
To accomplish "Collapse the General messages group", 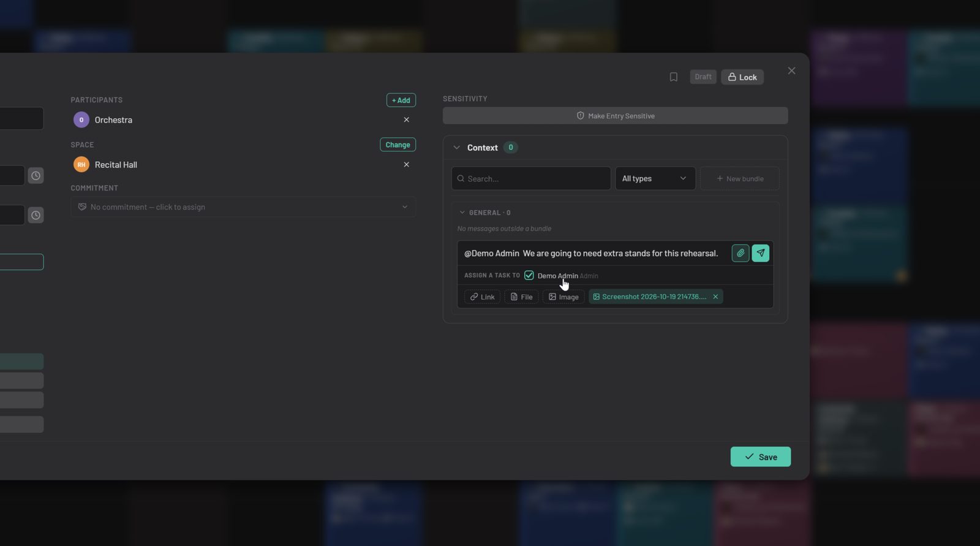I will click(x=462, y=213).
